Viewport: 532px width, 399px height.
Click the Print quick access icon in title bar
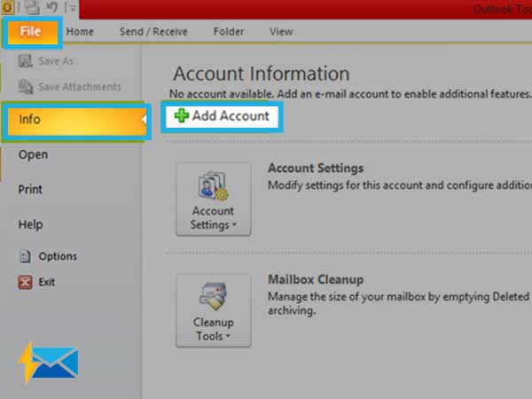[32, 8]
